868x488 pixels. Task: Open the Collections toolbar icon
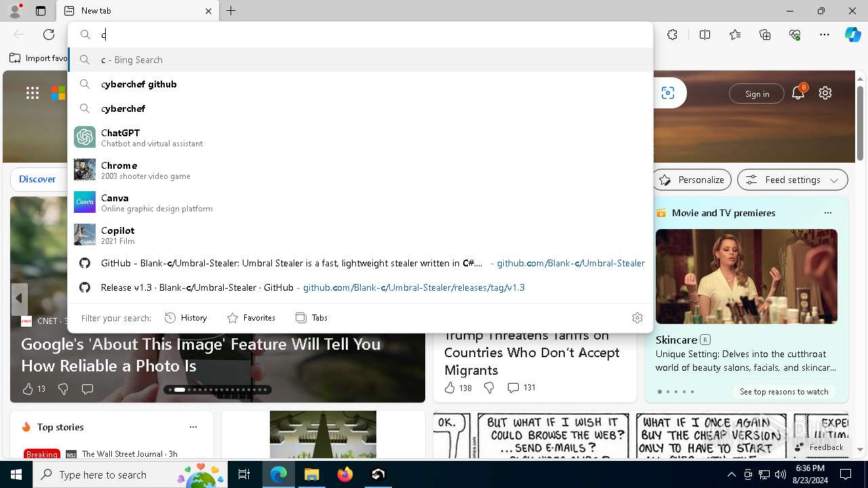pyautogui.click(x=765, y=35)
